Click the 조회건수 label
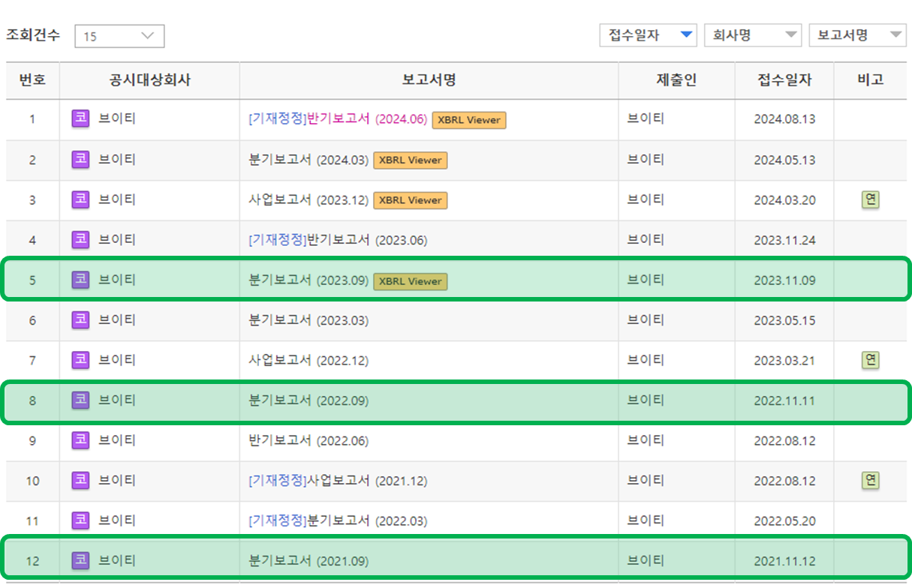 coord(33,34)
